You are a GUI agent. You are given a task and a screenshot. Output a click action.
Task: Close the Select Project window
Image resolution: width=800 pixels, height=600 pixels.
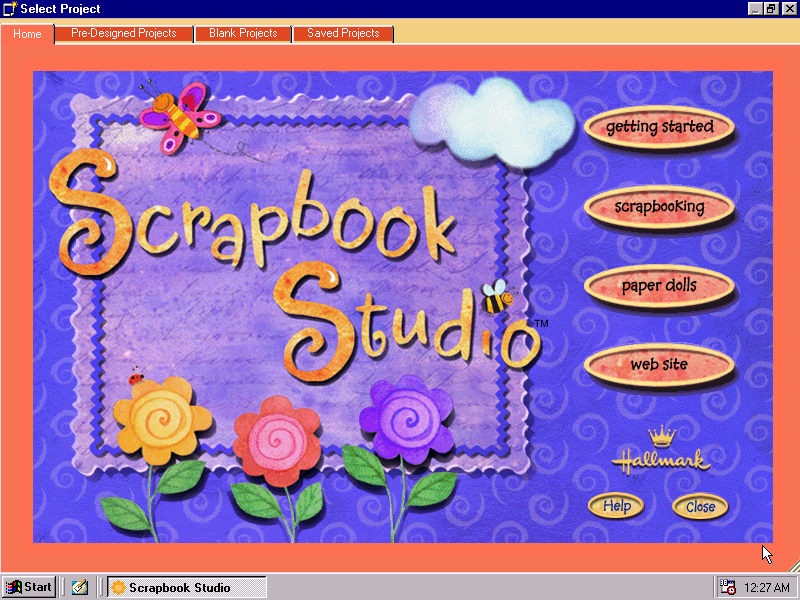[x=789, y=9]
